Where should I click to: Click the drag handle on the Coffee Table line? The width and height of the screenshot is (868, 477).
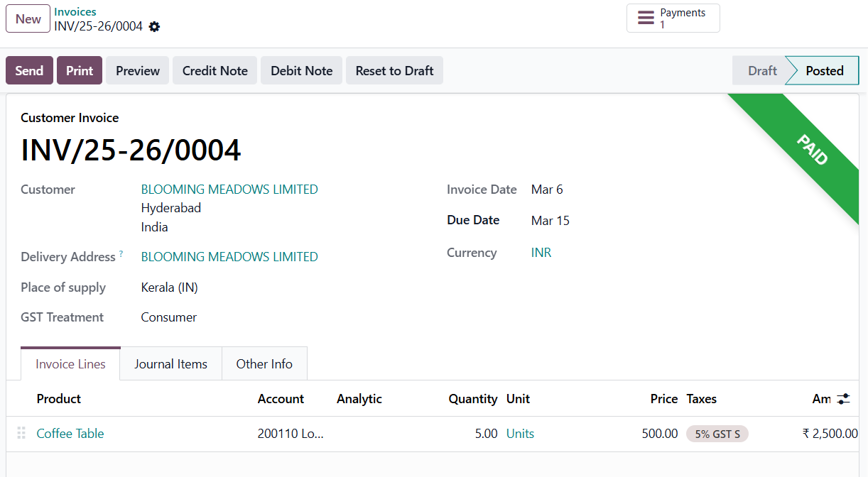coord(21,433)
